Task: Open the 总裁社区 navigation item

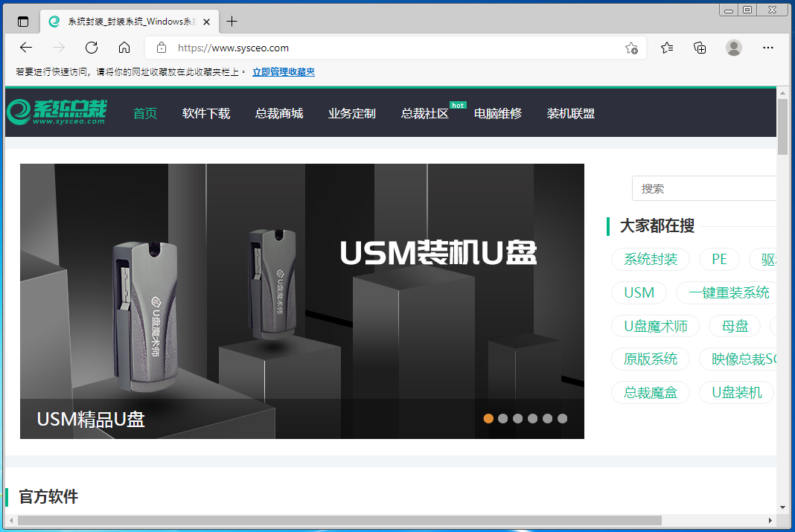Action: click(x=425, y=114)
